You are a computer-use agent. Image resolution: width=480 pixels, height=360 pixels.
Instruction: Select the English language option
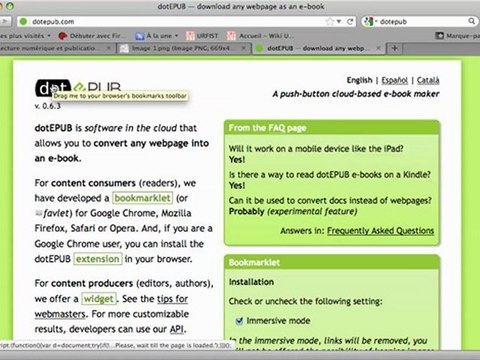click(359, 80)
